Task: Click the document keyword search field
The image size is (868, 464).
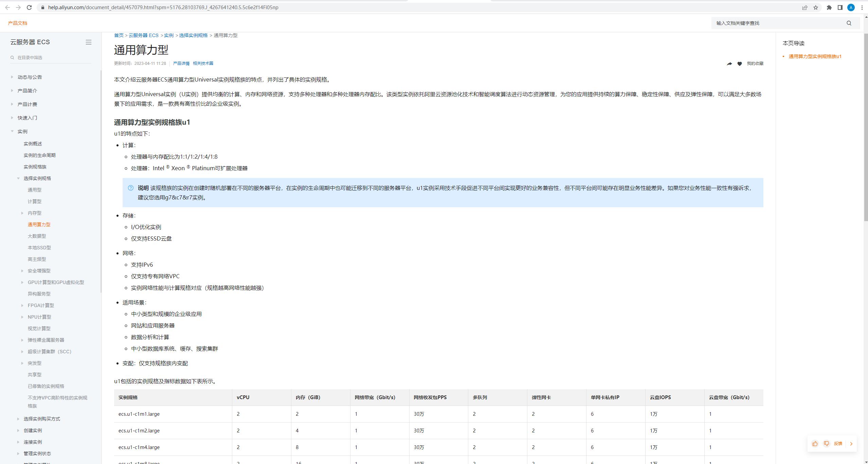Action: pyautogui.click(x=778, y=23)
